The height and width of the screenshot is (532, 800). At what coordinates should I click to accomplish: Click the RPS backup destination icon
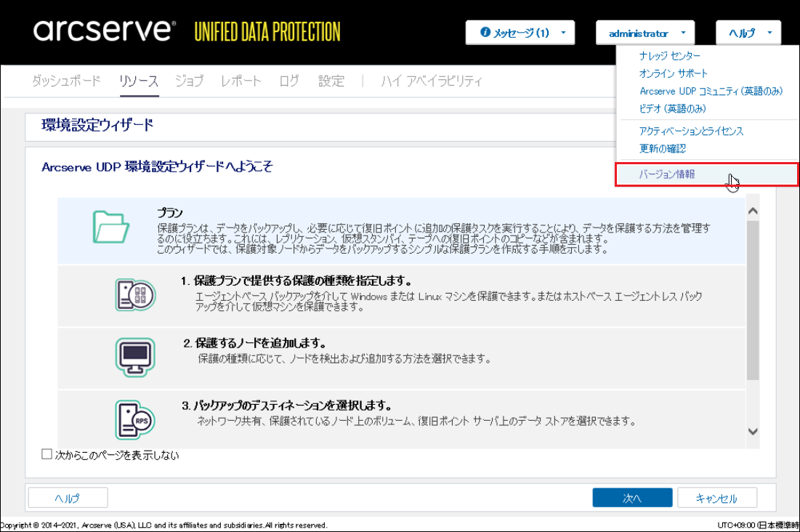(x=135, y=418)
